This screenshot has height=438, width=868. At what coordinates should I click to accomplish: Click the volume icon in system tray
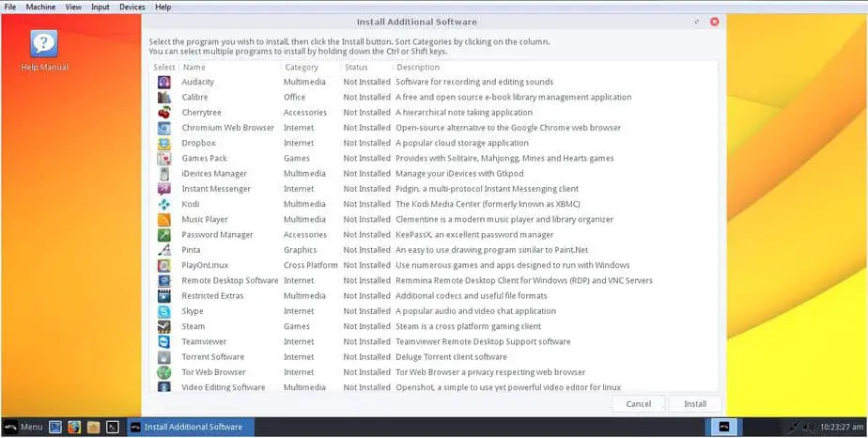tap(810, 427)
